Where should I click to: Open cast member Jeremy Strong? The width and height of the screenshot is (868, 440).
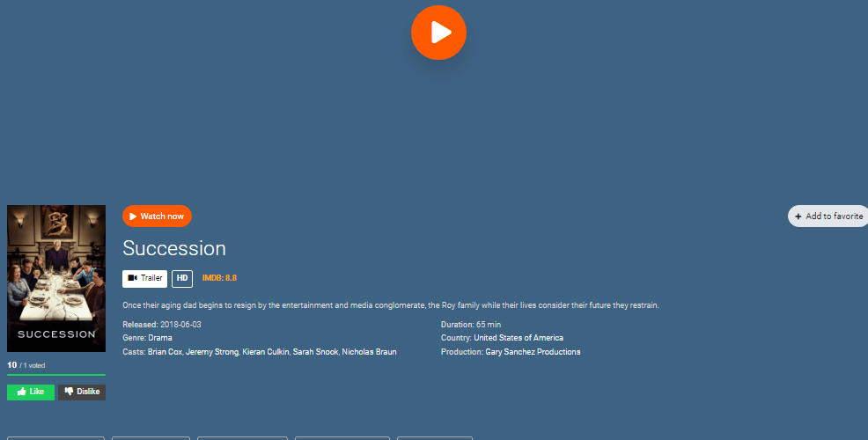coord(212,352)
